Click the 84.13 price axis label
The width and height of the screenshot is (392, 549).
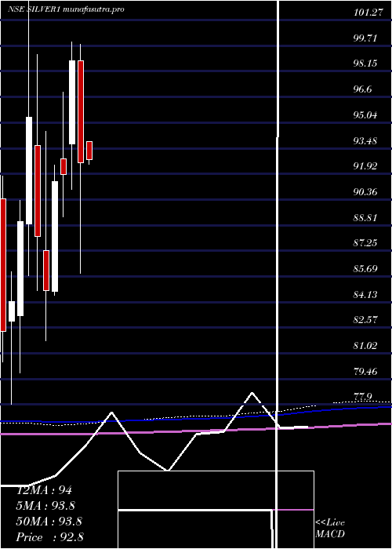coord(365,294)
